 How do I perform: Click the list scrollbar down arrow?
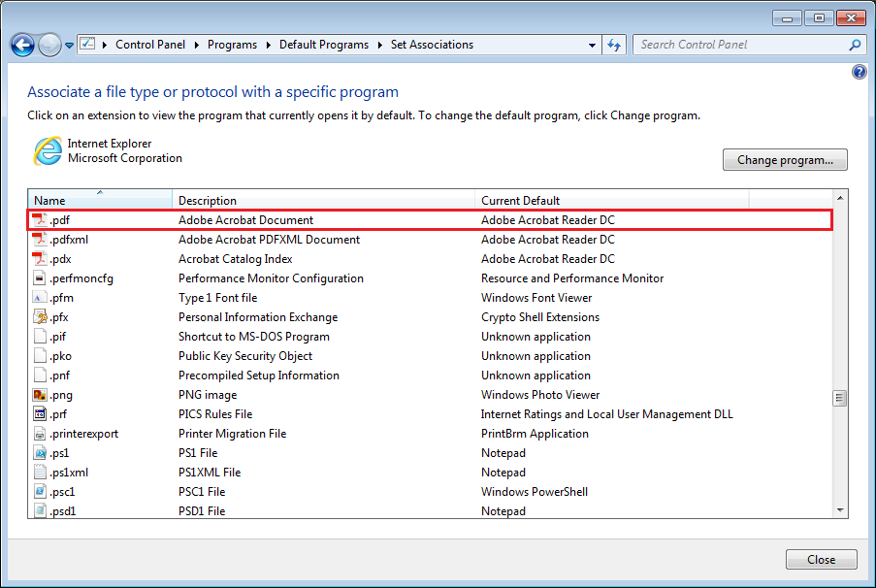tap(840, 510)
